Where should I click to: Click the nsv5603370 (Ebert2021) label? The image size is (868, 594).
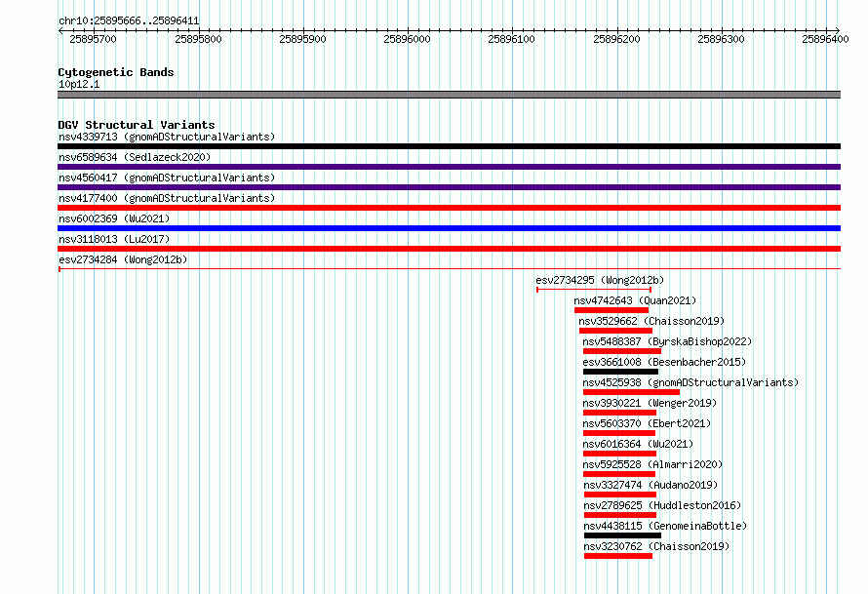(648, 423)
